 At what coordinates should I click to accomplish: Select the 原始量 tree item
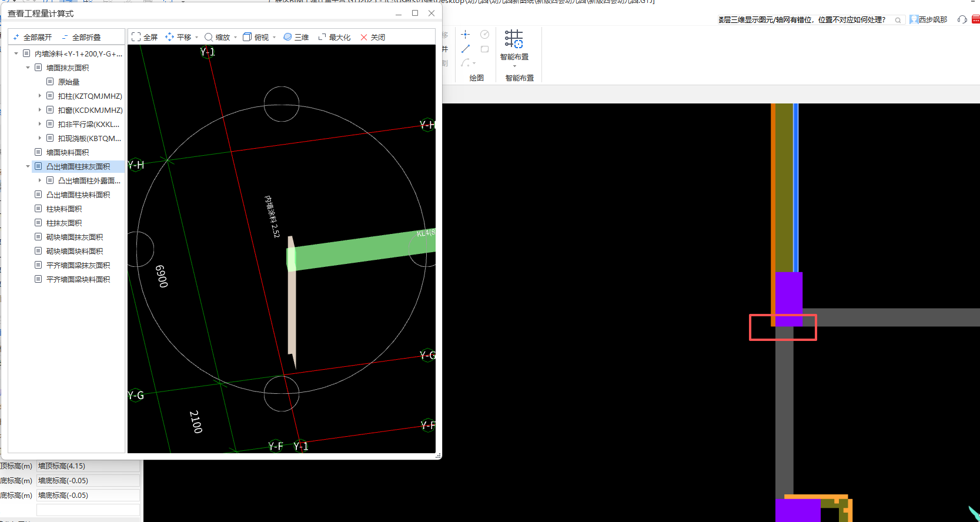68,82
